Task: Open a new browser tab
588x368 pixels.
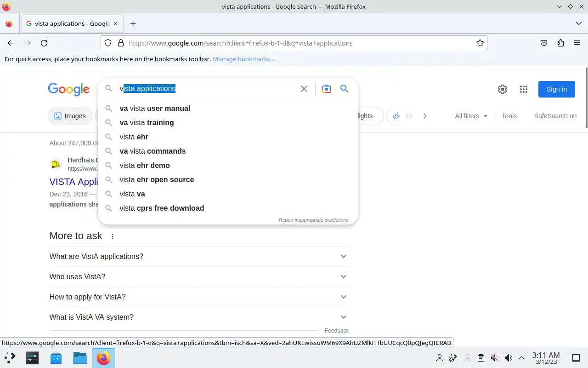Action: 133,23
